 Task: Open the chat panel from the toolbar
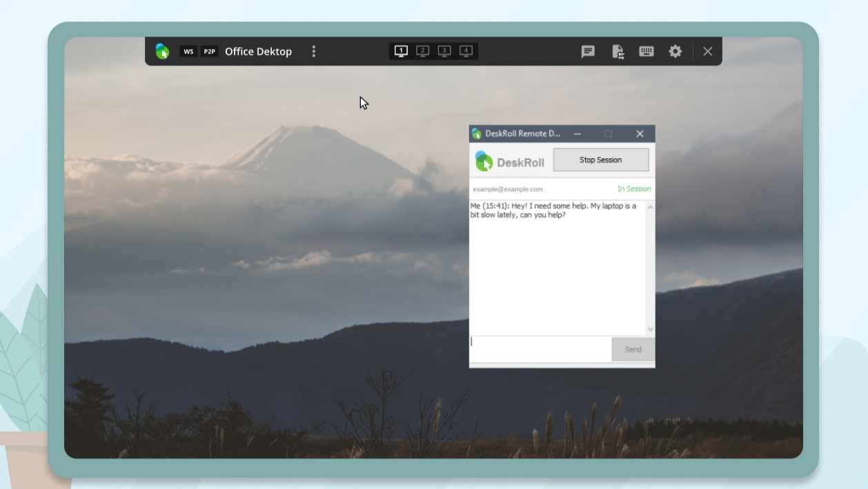pyautogui.click(x=588, y=51)
